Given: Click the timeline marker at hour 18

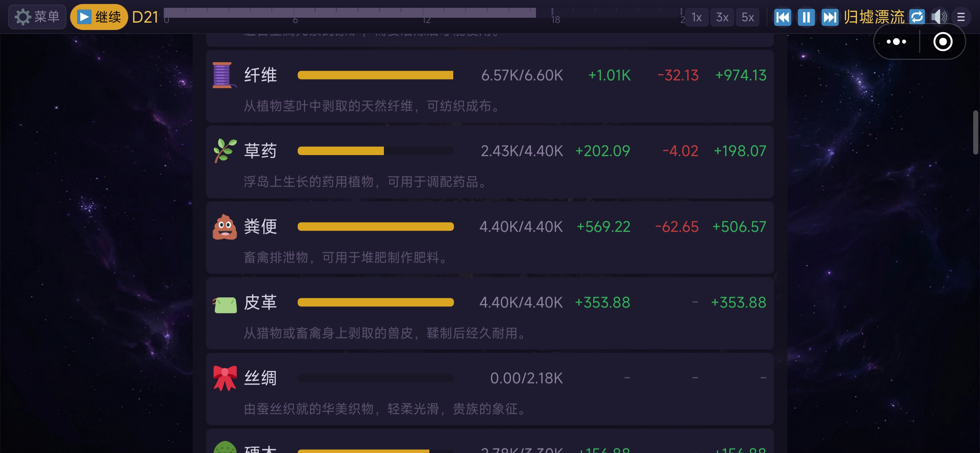Looking at the screenshot, I should pyautogui.click(x=555, y=19).
